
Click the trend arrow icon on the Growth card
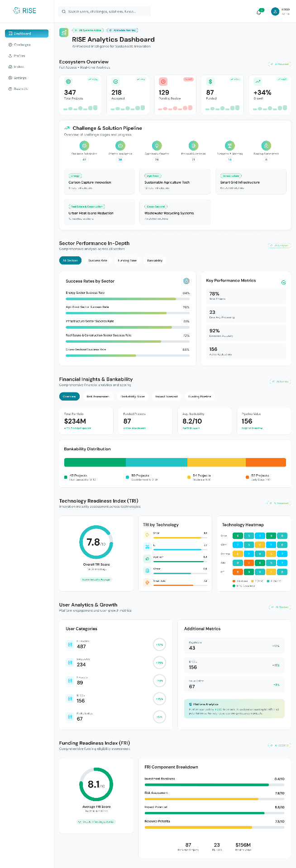click(258, 82)
